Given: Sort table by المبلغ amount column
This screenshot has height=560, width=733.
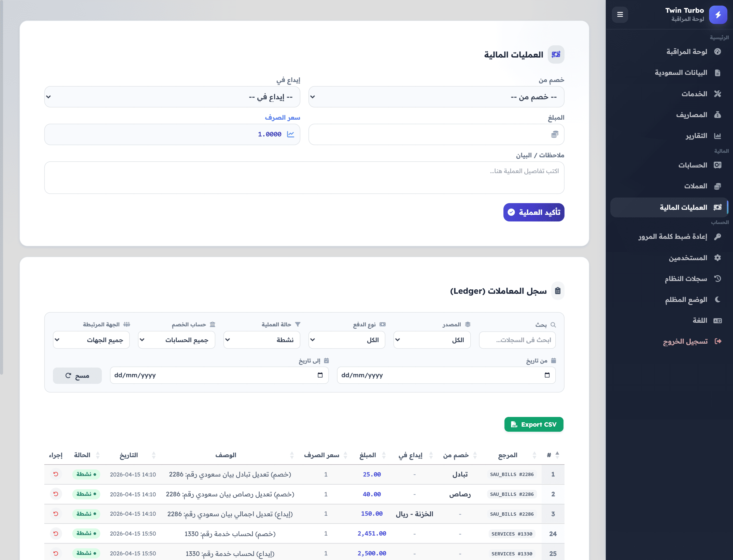Looking at the screenshot, I should 372,455.
